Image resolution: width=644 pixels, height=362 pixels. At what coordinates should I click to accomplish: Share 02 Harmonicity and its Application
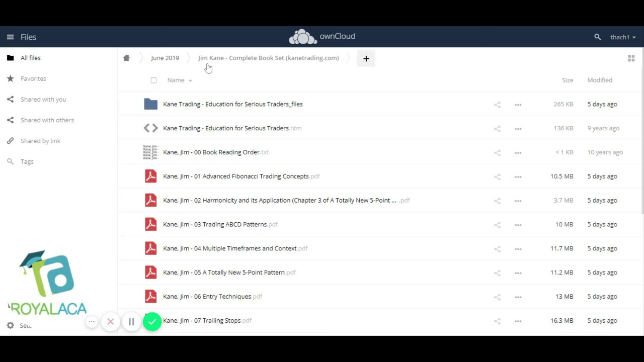point(497,201)
